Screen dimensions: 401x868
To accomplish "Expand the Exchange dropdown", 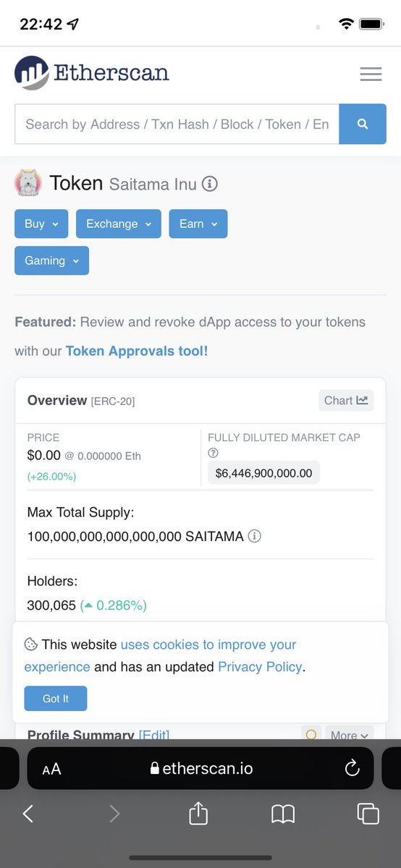I will 118,224.
